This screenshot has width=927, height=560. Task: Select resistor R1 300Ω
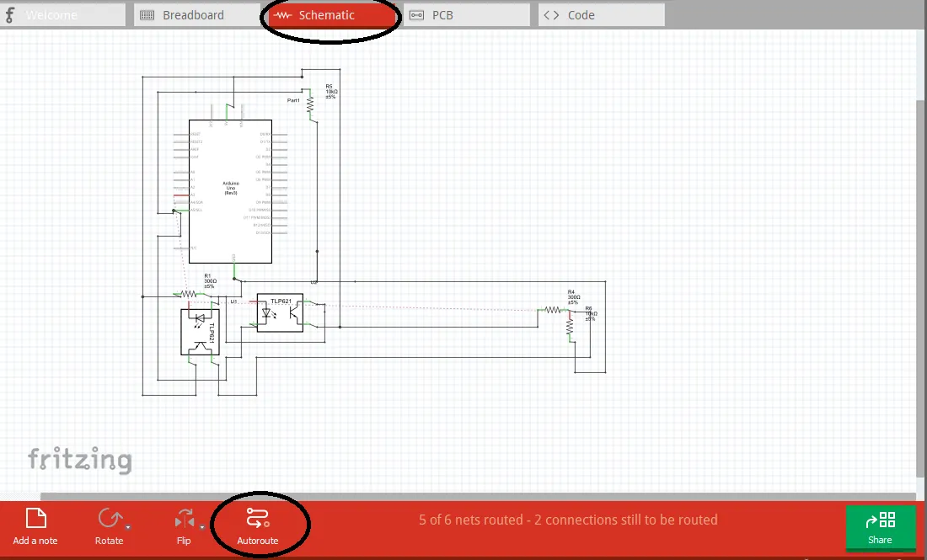coord(189,294)
